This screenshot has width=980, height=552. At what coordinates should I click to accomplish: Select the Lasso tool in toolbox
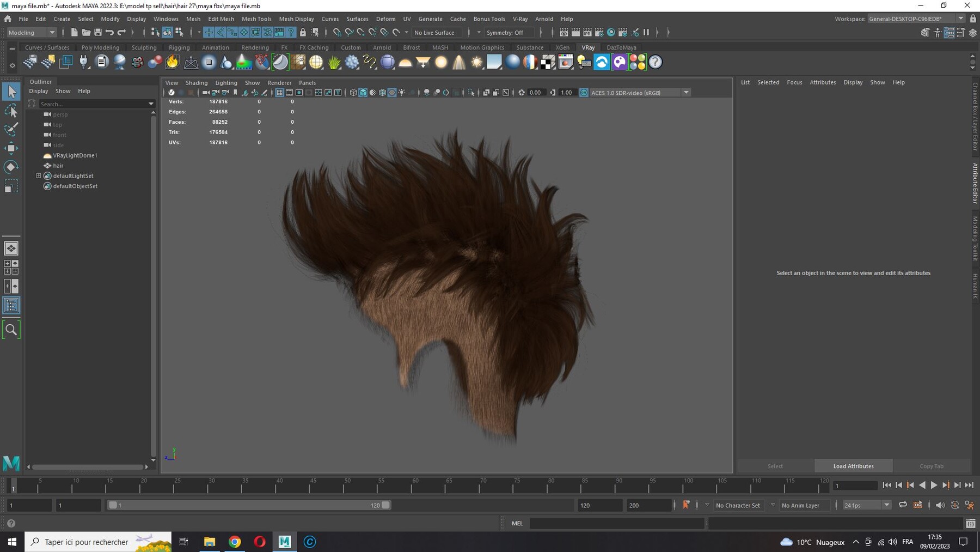click(x=11, y=111)
